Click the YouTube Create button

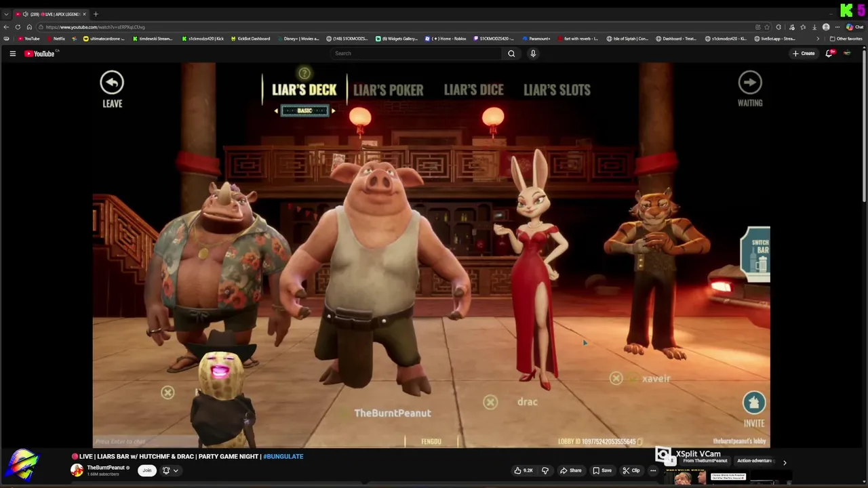(804, 54)
